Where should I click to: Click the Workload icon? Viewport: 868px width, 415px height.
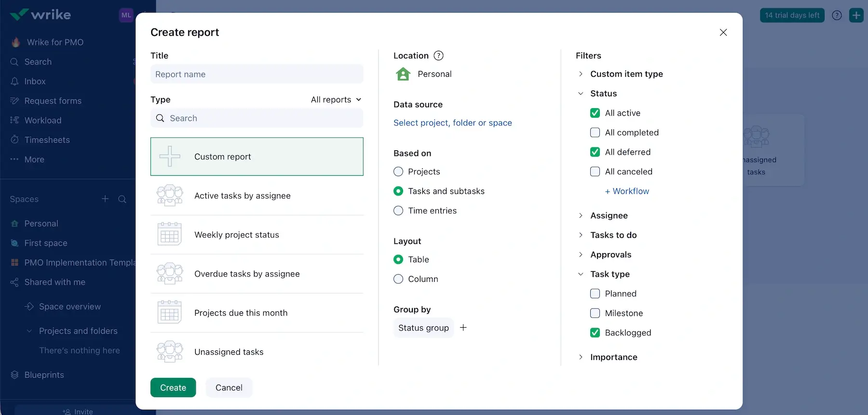point(14,120)
